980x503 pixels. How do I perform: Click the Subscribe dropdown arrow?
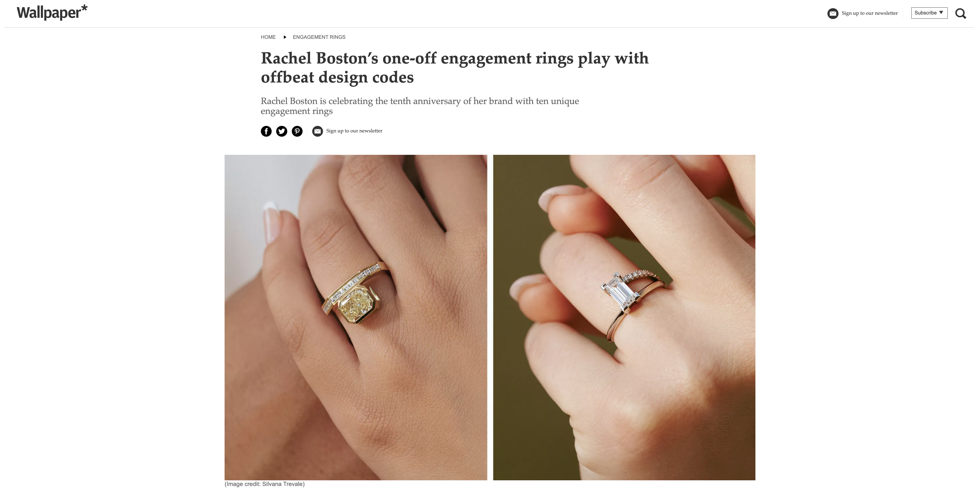click(941, 12)
